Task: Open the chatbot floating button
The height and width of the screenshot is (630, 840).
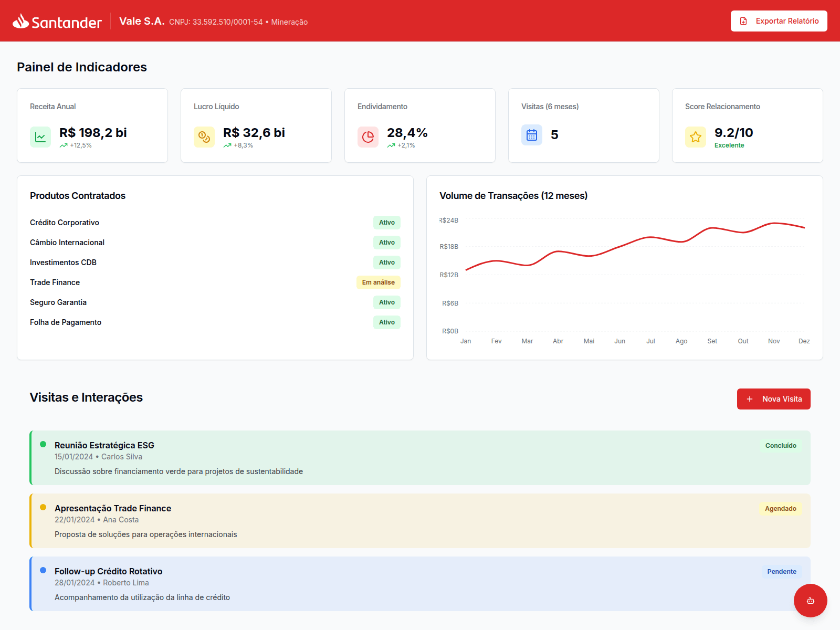Action: [811, 601]
